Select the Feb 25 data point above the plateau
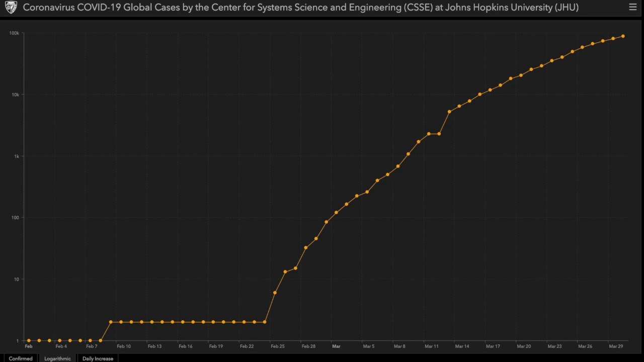Screen dimensions: 644x362 tap(275, 293)
